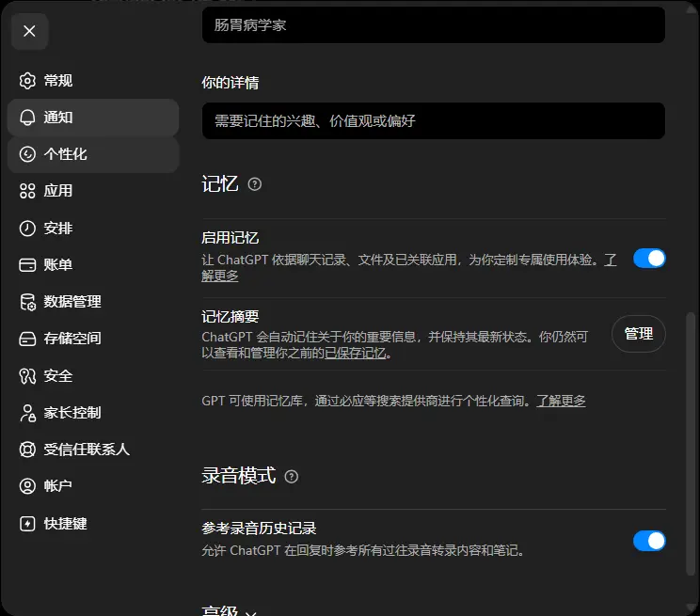Toggle the 启用记忆 switch
Image resolution: width=700 pixels, height=616 pixels.
click(649, 259)
